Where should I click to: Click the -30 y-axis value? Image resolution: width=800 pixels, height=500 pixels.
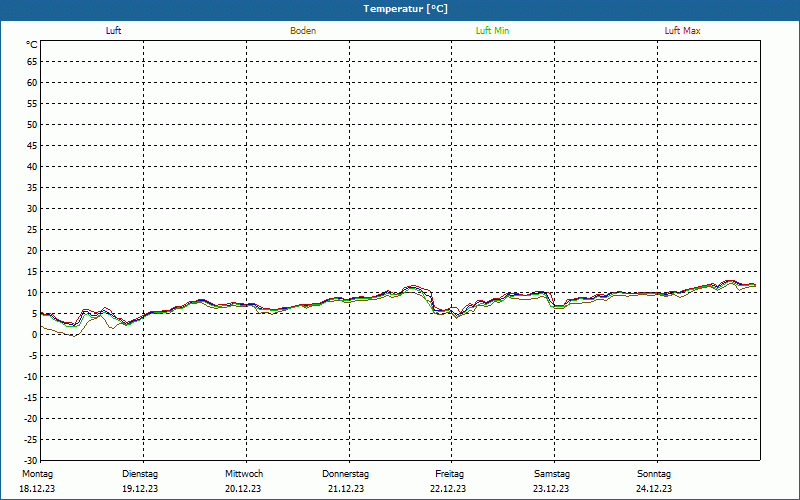31,461
